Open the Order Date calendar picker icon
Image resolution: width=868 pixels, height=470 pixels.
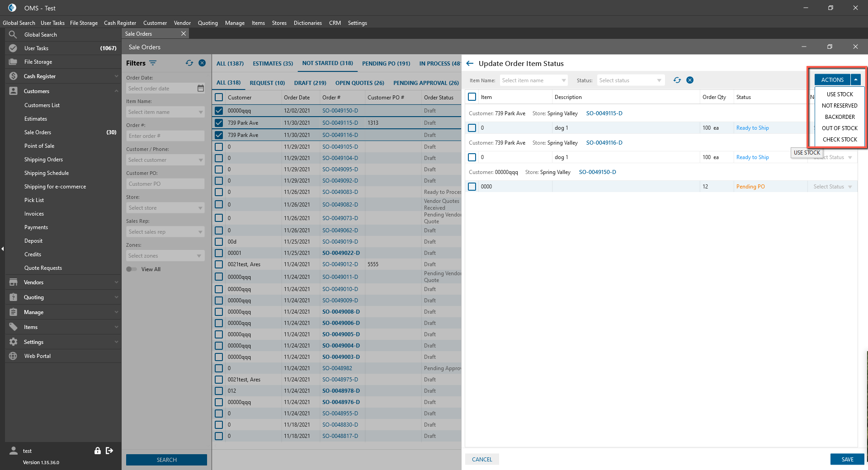pos(201,89)
